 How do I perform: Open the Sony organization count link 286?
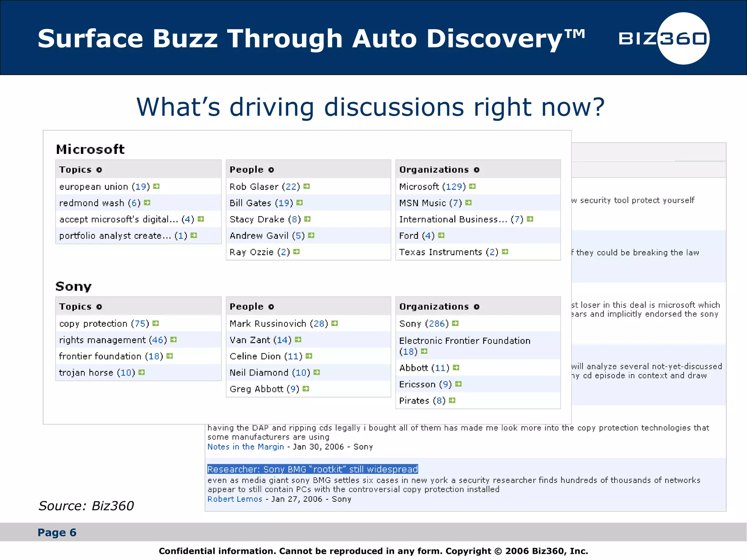437,324
